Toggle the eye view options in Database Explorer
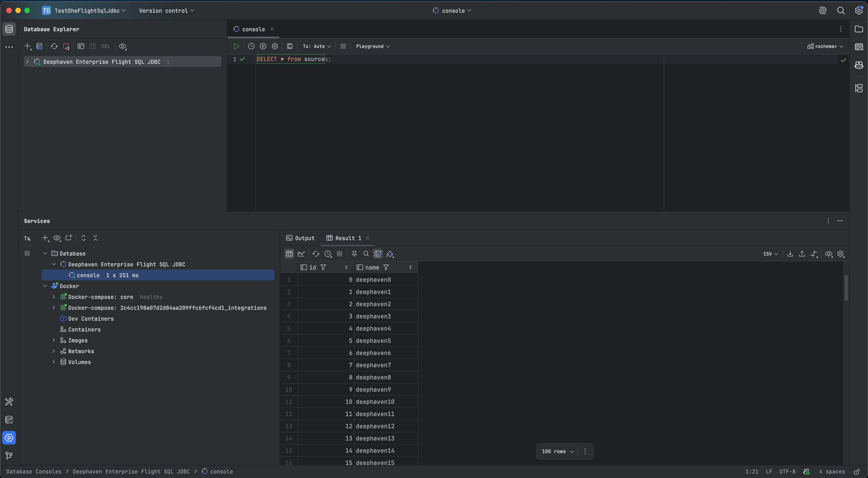Screen dimensions: 868x478 tap(123, 46)
